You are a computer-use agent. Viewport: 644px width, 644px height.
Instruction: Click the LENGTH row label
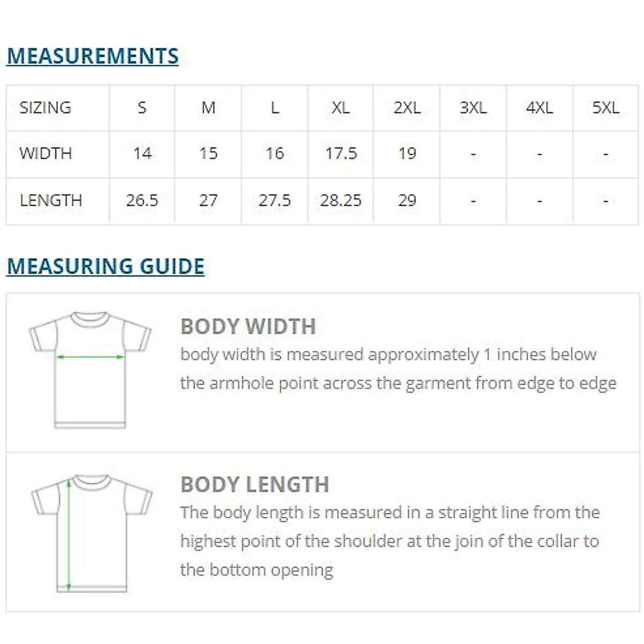(51, 201)
